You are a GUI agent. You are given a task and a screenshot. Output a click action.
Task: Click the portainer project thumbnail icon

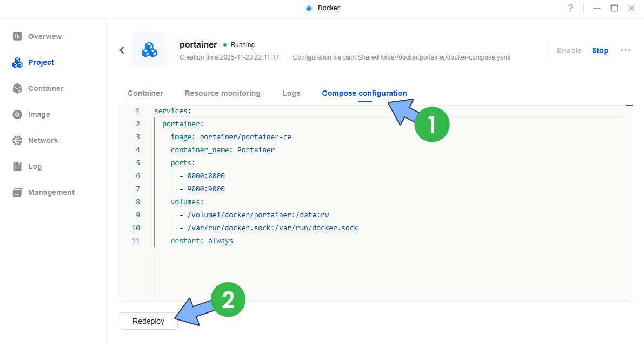pyautogui.click(x=149, y=49)
